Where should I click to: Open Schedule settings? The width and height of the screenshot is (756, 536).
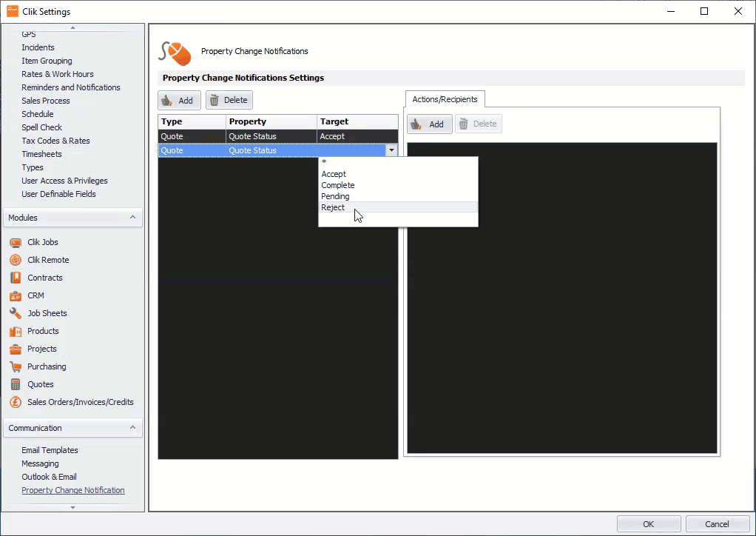38,114
